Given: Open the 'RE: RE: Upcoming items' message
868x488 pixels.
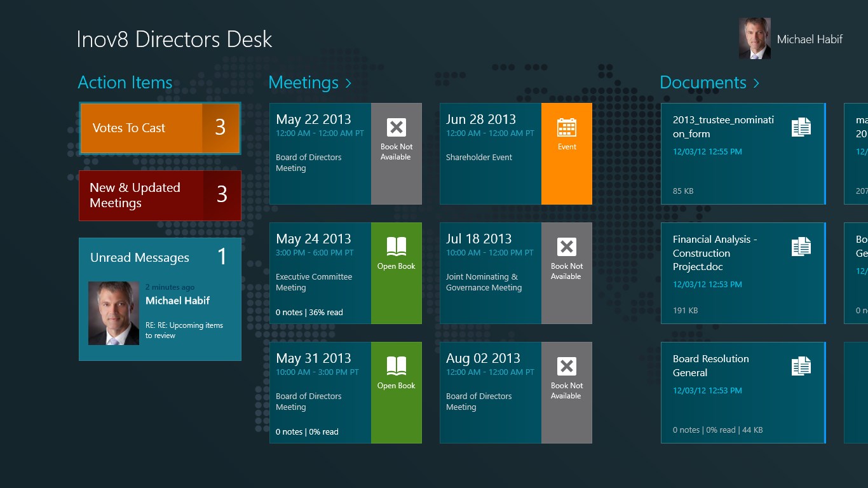Looking at the screenshot, I should click(184, 330).
